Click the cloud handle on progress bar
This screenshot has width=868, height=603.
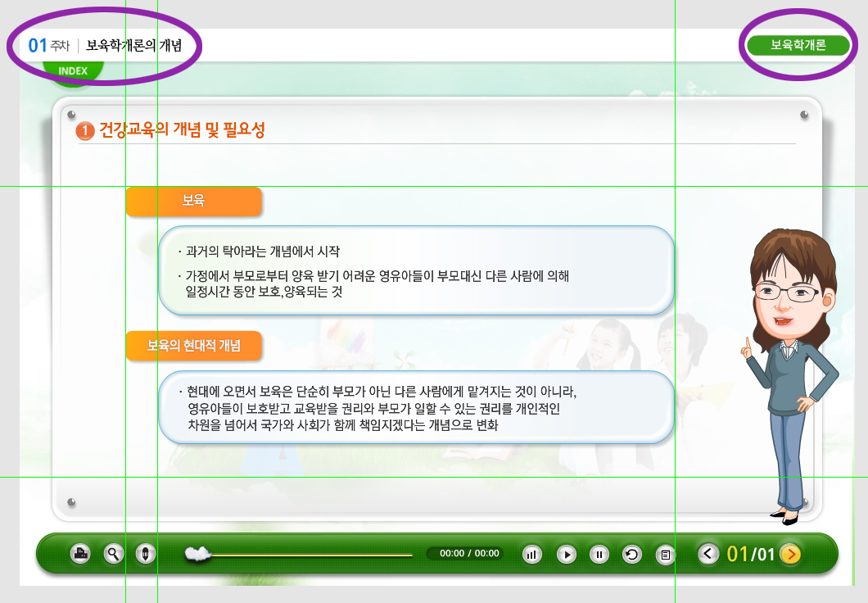tap(197, 554)
